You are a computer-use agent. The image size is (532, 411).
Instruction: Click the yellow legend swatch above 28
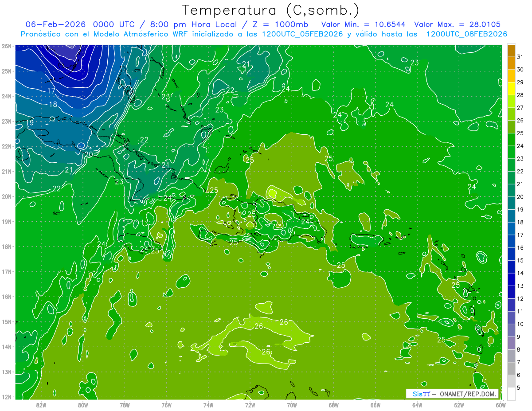511,89
